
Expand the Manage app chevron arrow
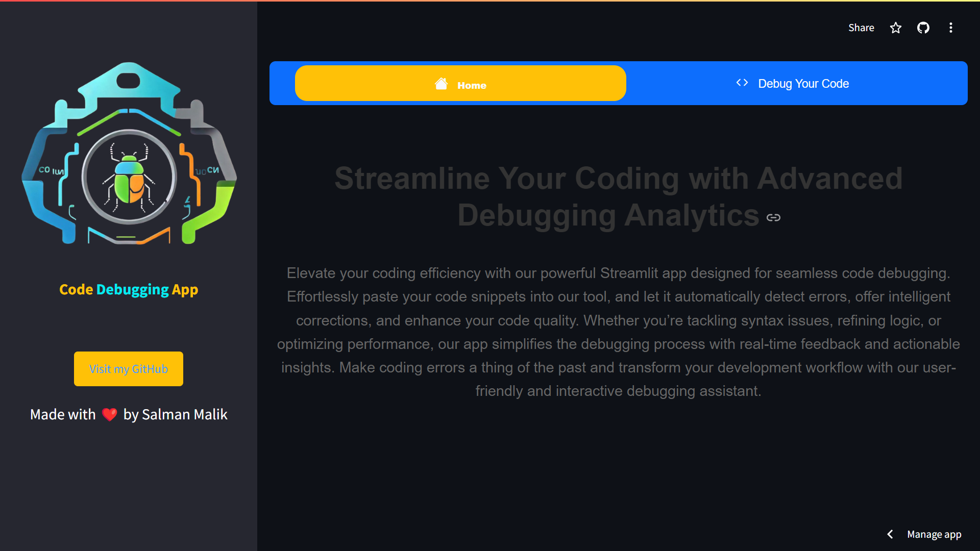point(890,534)
